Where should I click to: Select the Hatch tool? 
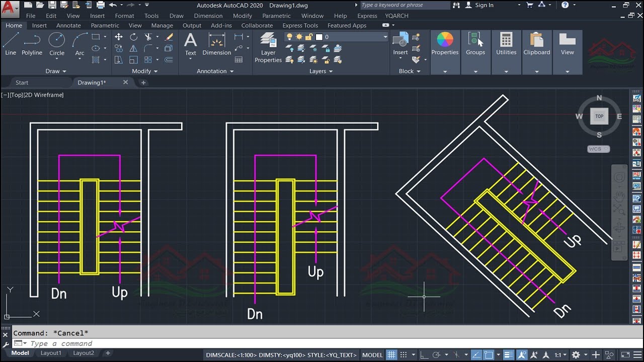[x=96, y=60]
